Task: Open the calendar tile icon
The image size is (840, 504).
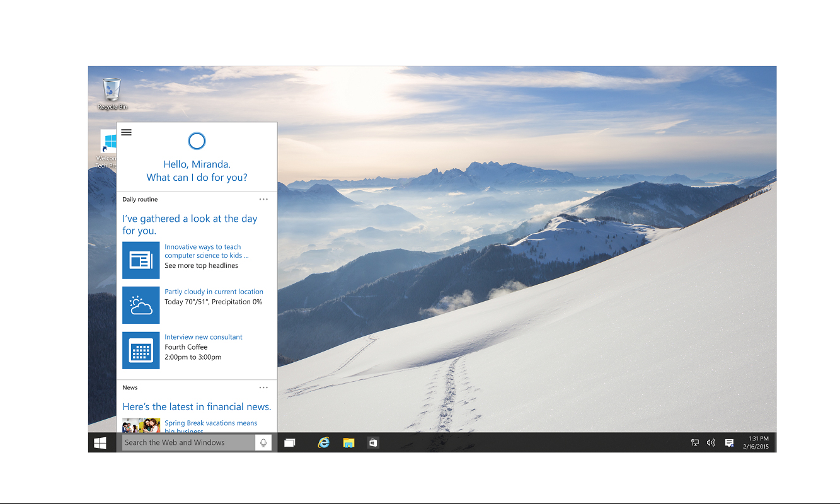Action: pyautogui.click(x=141, y=350)
